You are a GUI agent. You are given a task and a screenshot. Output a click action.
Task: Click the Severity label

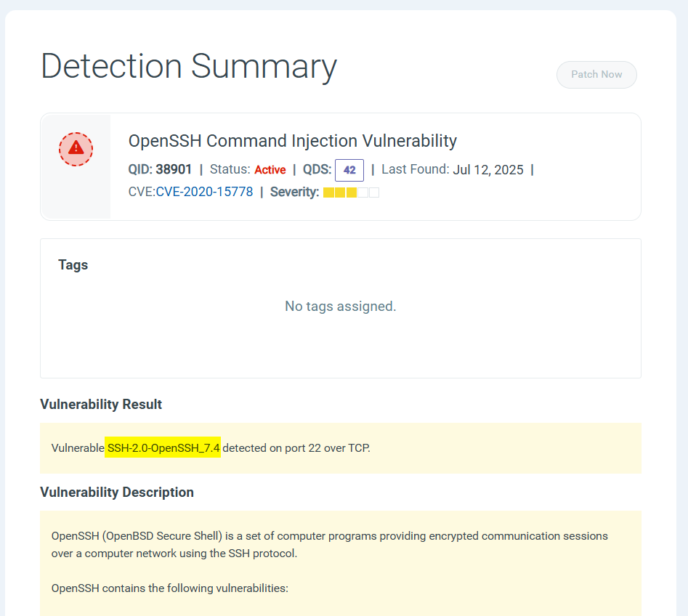click(294, 192)
